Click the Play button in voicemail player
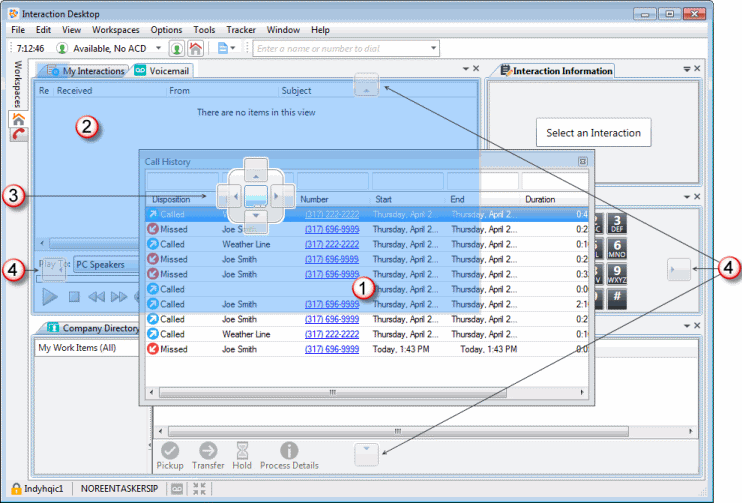Screen dimensions: 742x503 click(49, 296)
